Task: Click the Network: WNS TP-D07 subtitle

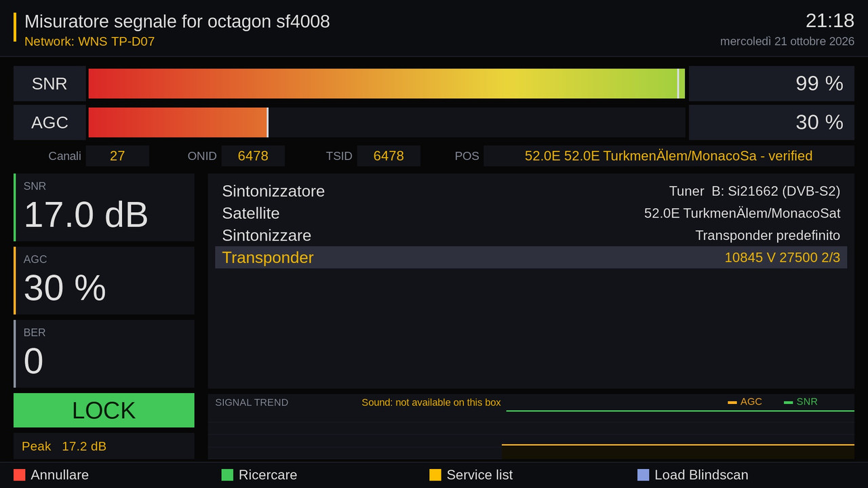Action: (x=90, y=41)
